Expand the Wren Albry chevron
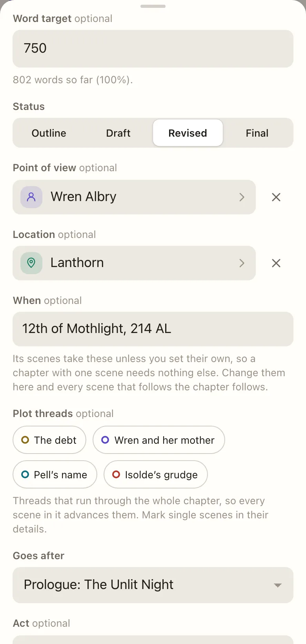This screenshot has height=644, width=306. pos(242,197)
